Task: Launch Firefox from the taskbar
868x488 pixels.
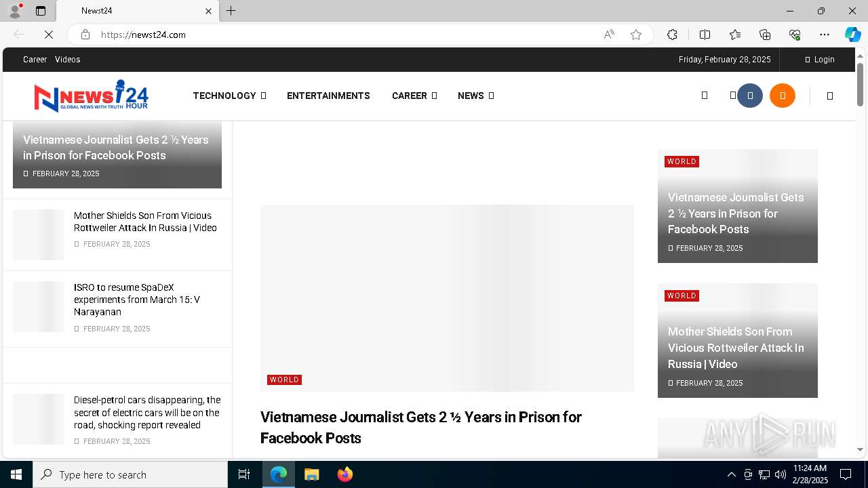Action: click(x=345, y=474)
